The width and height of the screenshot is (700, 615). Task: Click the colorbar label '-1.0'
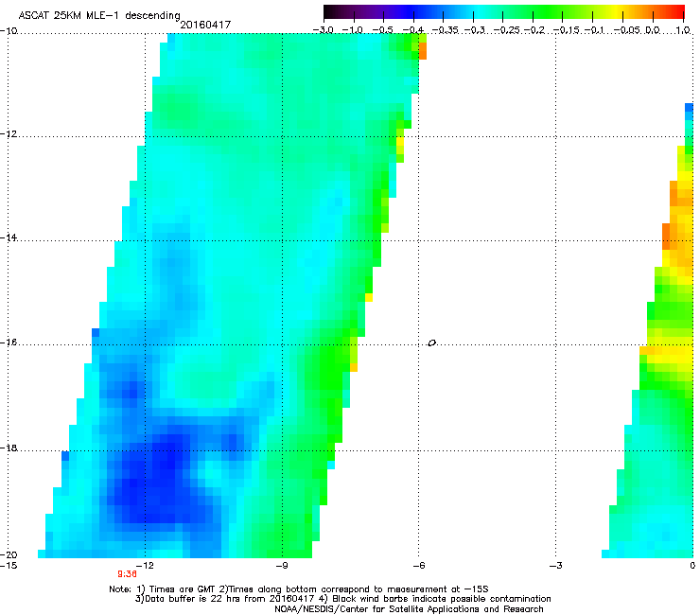point(353,30)
